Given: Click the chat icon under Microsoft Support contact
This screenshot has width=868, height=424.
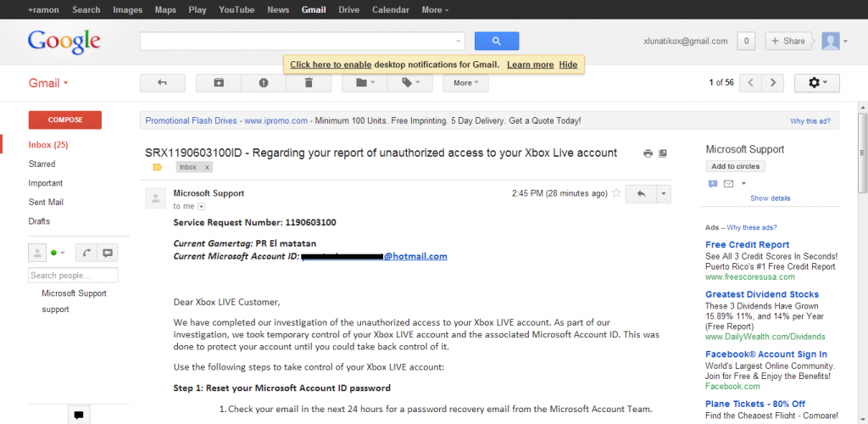Looking at the screenshot, I should point(712,184).
